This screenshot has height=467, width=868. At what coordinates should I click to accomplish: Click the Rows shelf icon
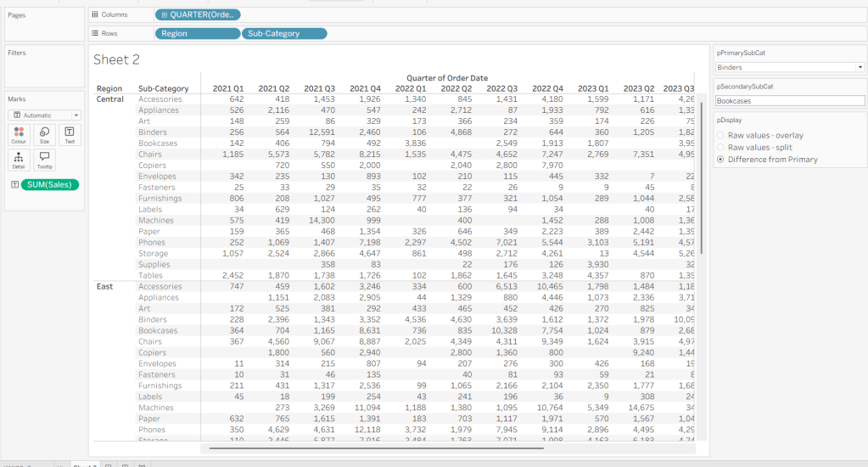94,33
